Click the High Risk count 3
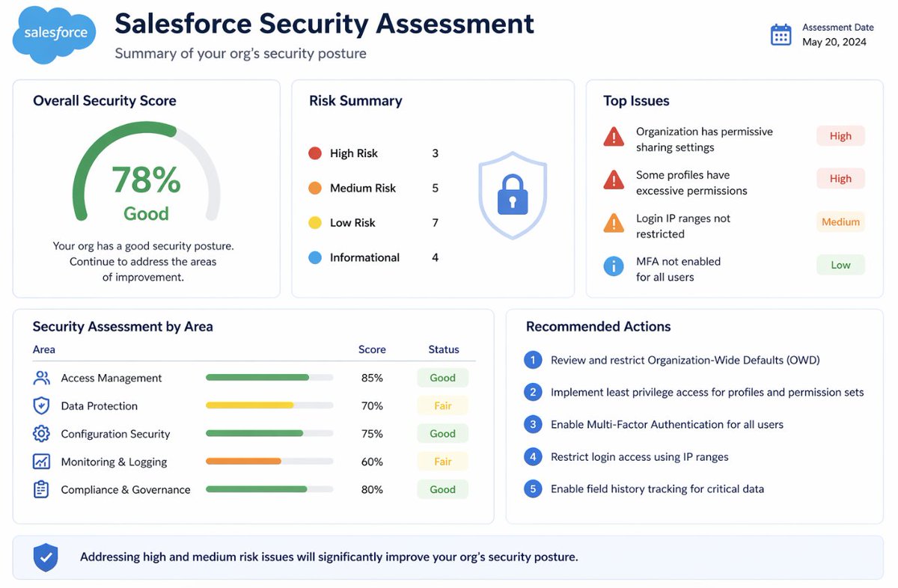The image size is (898, 588). point(436,153)
